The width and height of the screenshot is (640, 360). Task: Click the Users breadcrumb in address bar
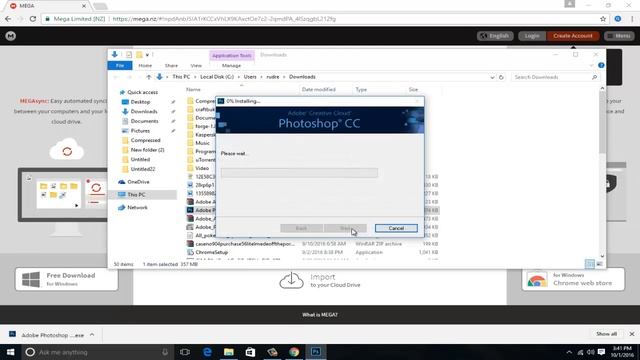[x=250, y=77]
